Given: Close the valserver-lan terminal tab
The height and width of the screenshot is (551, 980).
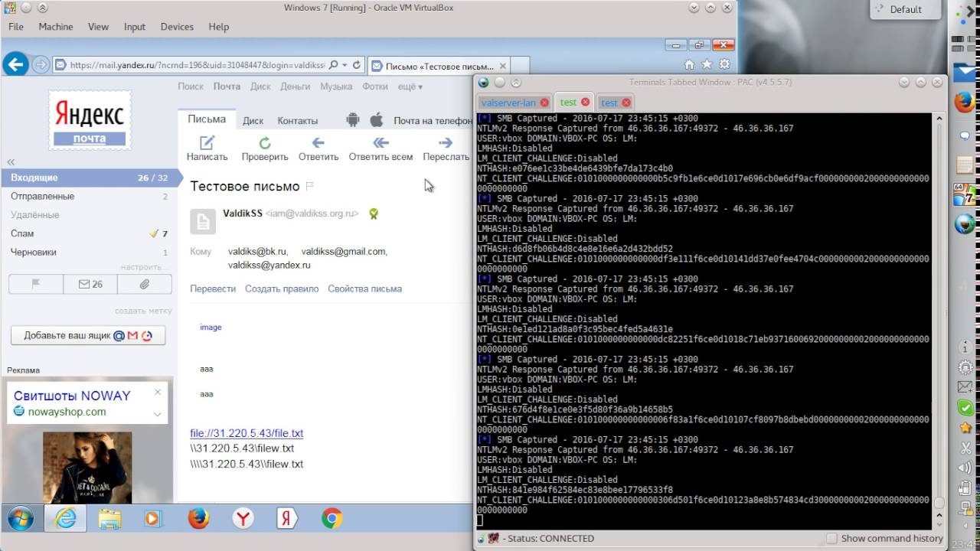Looking at the screenshot, I should point(544,103).
